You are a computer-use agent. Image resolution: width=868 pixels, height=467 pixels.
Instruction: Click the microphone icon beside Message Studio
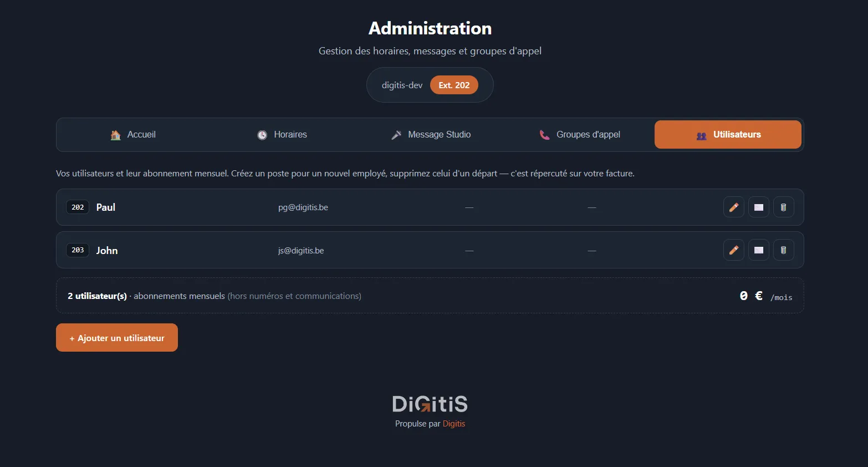coord(396,135)
